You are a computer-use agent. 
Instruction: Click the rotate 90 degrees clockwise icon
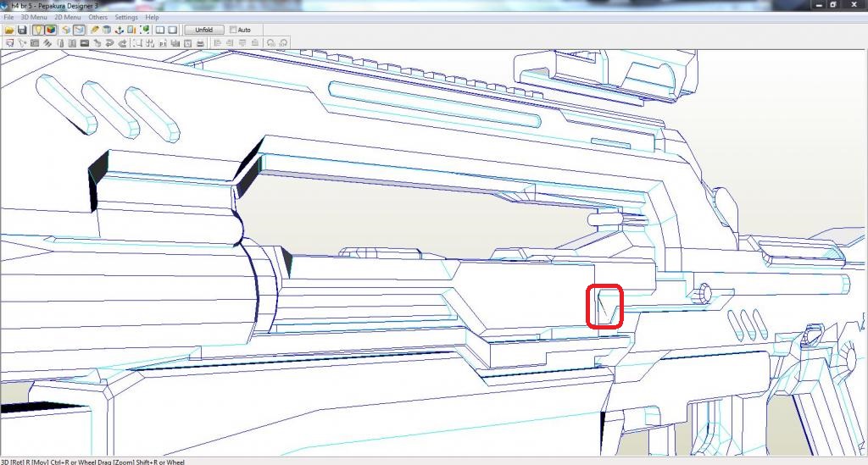(x=283, y=43)
